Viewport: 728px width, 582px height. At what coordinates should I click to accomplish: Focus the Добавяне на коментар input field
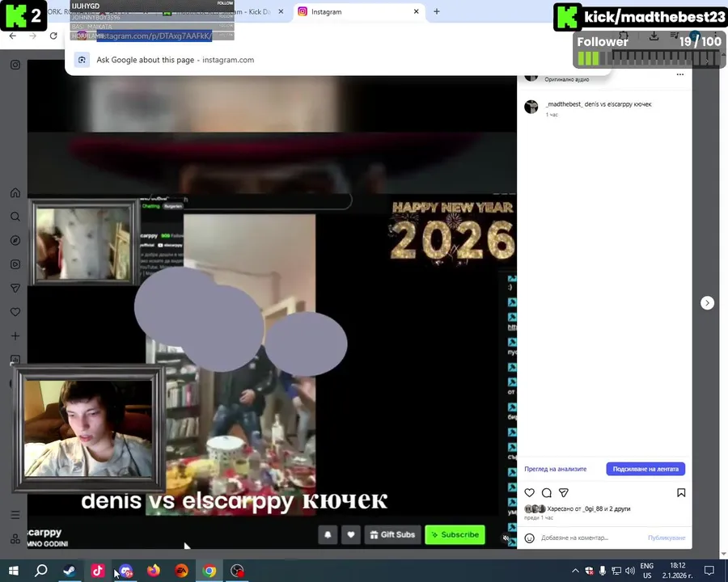tap(574, 538)
